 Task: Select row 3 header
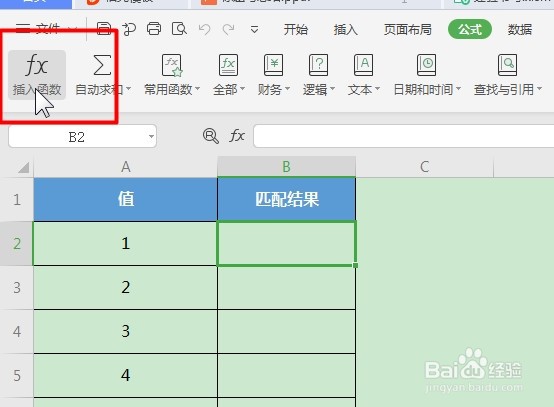[17, 288]
